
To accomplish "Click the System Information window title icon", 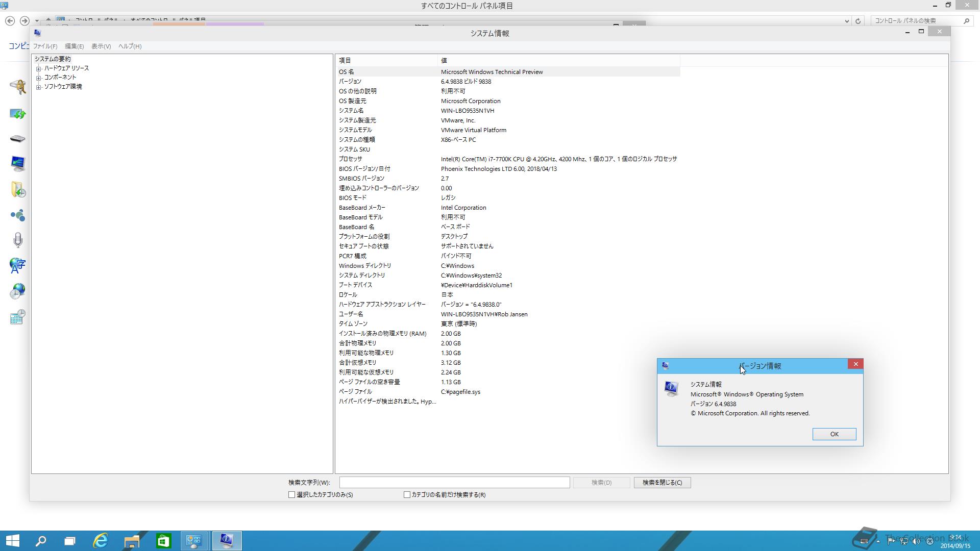I will point(38,33).
